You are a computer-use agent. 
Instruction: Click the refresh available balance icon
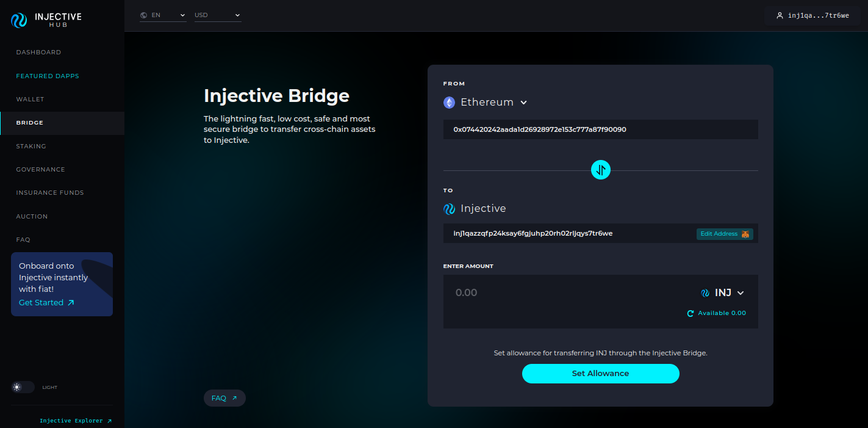690,313
